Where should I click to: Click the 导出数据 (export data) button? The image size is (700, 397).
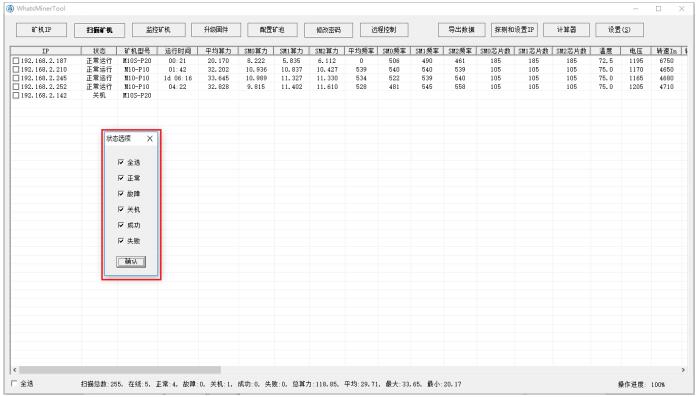(462, 30)
